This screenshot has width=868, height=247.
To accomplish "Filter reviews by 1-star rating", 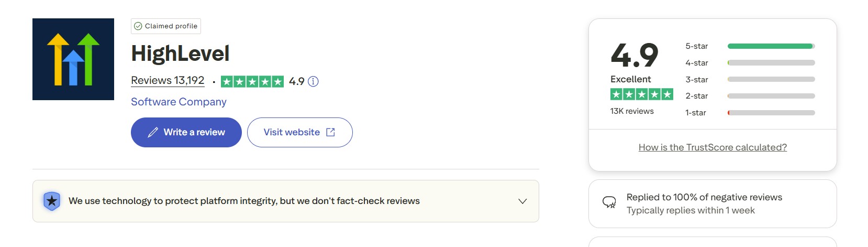I will (x=696, y=113).
